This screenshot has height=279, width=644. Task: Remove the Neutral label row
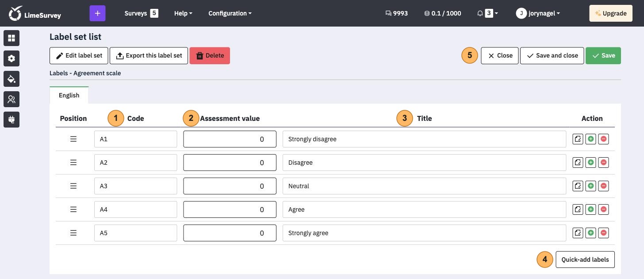[x=603, y=186]
